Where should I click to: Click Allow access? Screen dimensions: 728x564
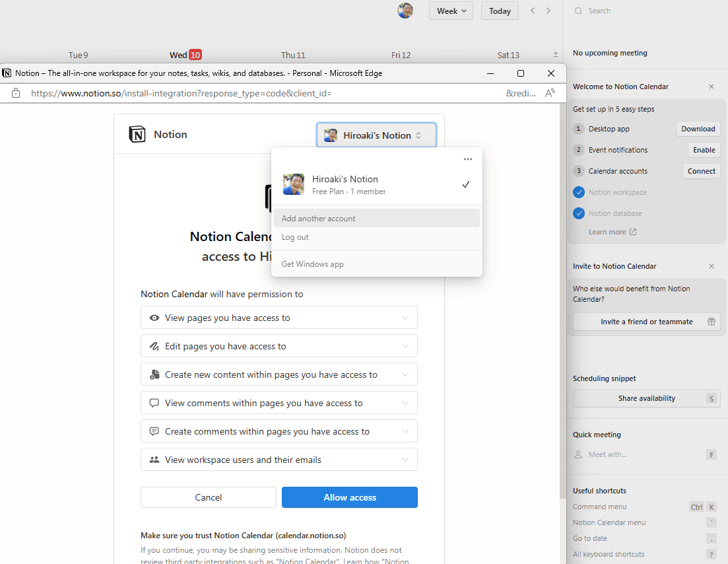tap(350, 497)
